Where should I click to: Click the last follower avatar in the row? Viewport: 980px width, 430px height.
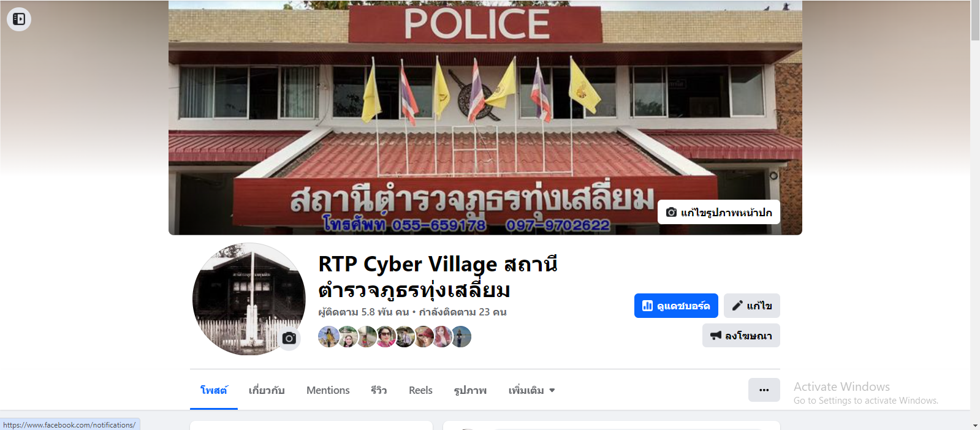coord(462,337)
